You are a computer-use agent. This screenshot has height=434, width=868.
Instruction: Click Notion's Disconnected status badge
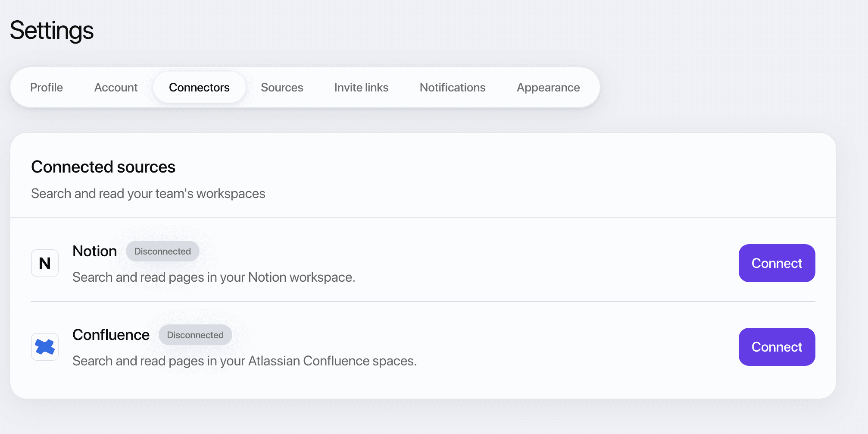[x=162, y=251]
